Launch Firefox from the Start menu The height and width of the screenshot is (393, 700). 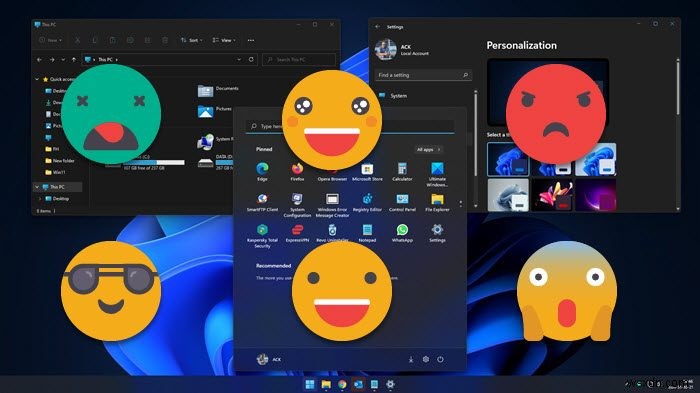297,172
